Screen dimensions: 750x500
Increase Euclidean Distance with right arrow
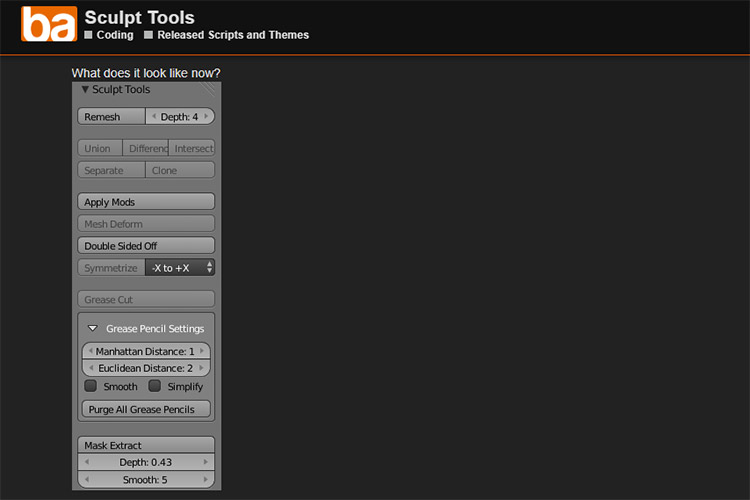(204, 368)
